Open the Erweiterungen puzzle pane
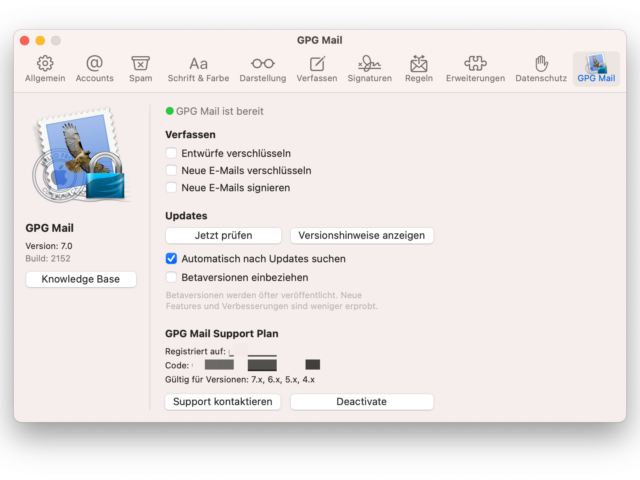 (x=475, y=69)
